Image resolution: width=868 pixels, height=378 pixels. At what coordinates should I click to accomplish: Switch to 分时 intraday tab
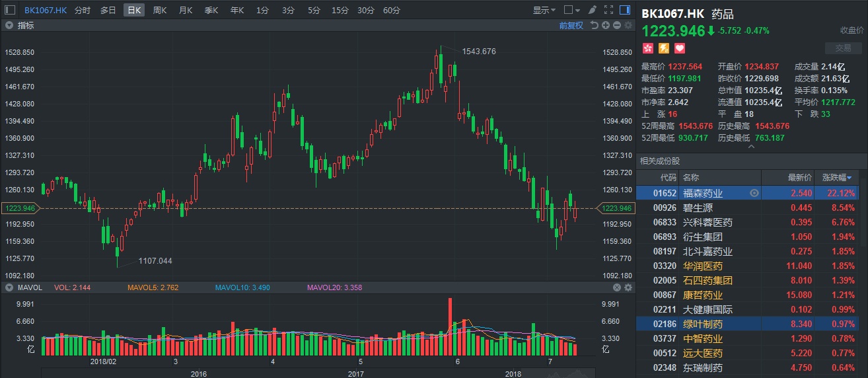pyautogui.click(x=83, y=10)
